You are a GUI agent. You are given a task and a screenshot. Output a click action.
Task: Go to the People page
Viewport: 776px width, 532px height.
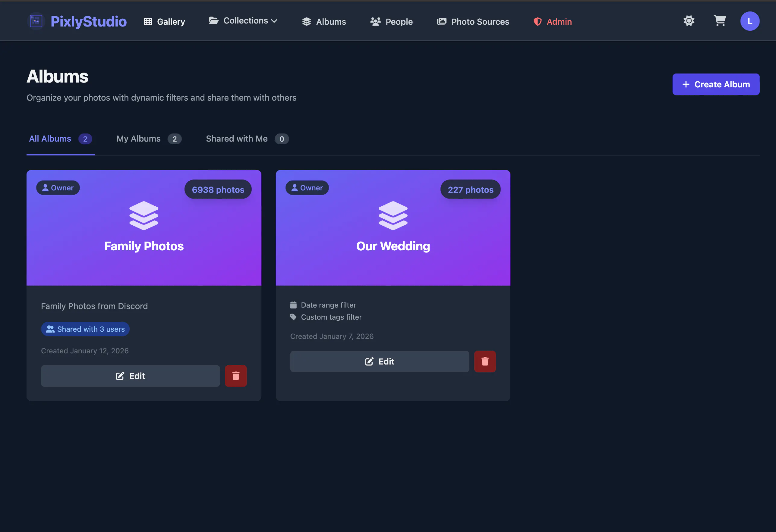coord(391,22)
